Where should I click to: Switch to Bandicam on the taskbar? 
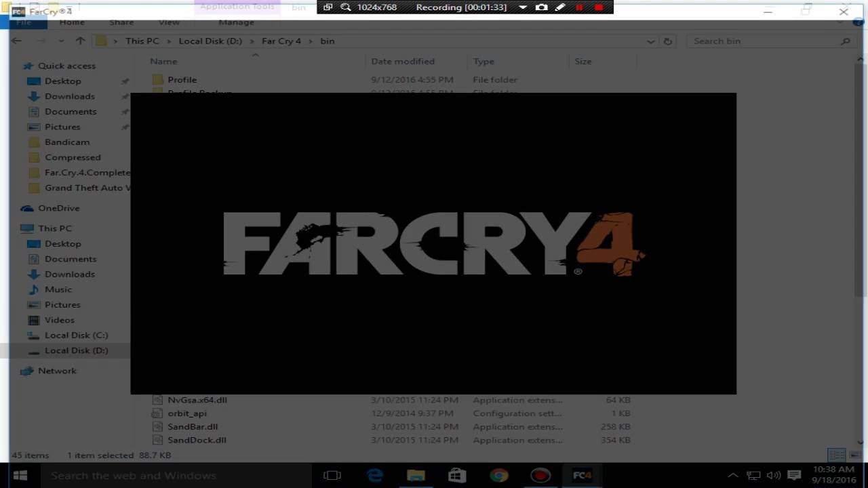540,475
